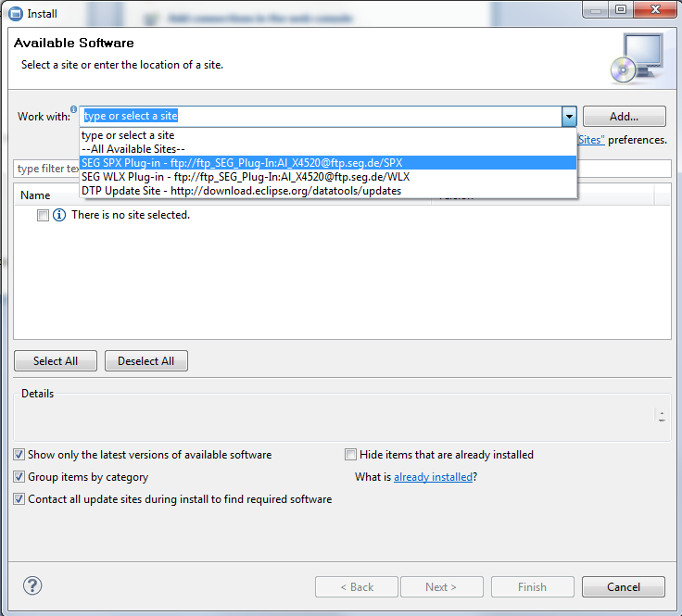Image resolution: width=682 pixels, height=616 pixels.
Task: Pick the DTP Update Site entry
Action: pyautogui.click(x=241, y=191)
